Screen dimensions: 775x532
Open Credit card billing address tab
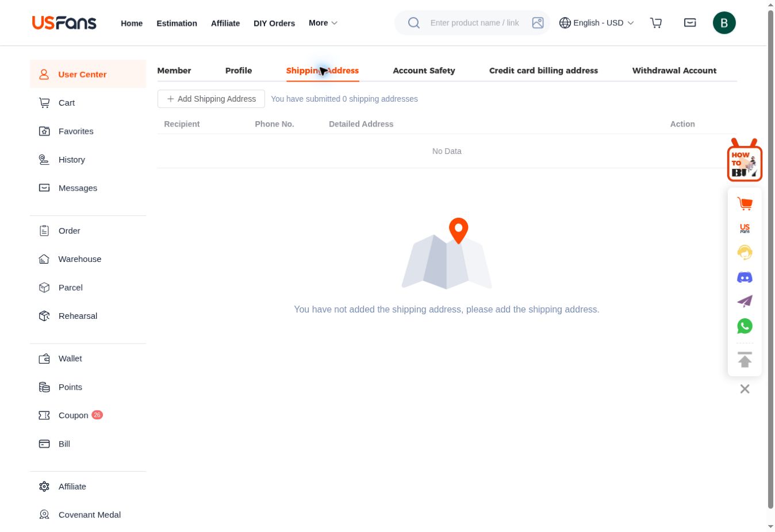point(543,71)
